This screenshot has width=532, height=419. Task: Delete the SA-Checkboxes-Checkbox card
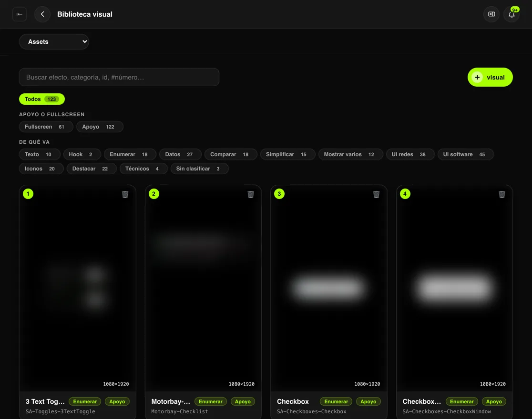pyautogui.click(x=376, y=194)
